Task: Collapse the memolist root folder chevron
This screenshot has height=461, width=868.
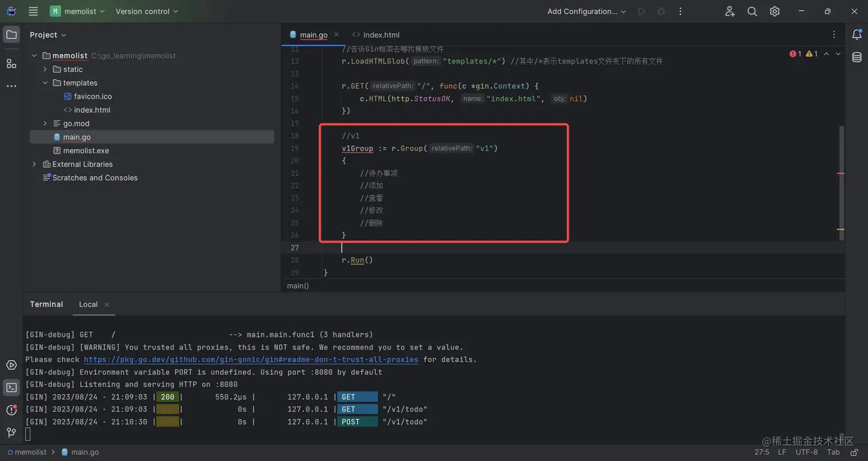Action: 34,56
